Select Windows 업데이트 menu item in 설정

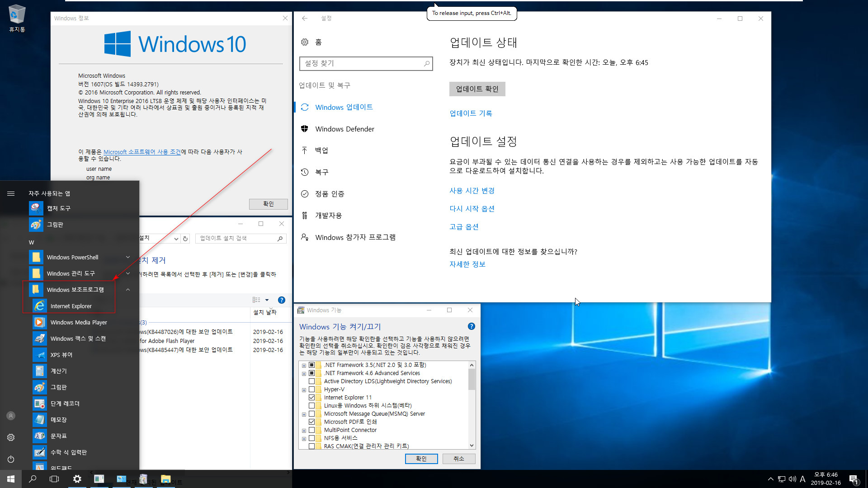pos(344,107)
